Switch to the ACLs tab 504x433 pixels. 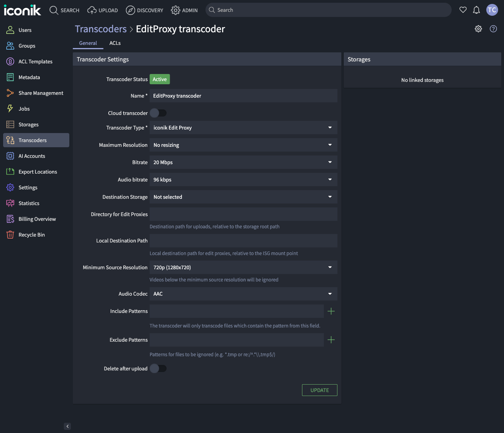click(x=115, y=43)
